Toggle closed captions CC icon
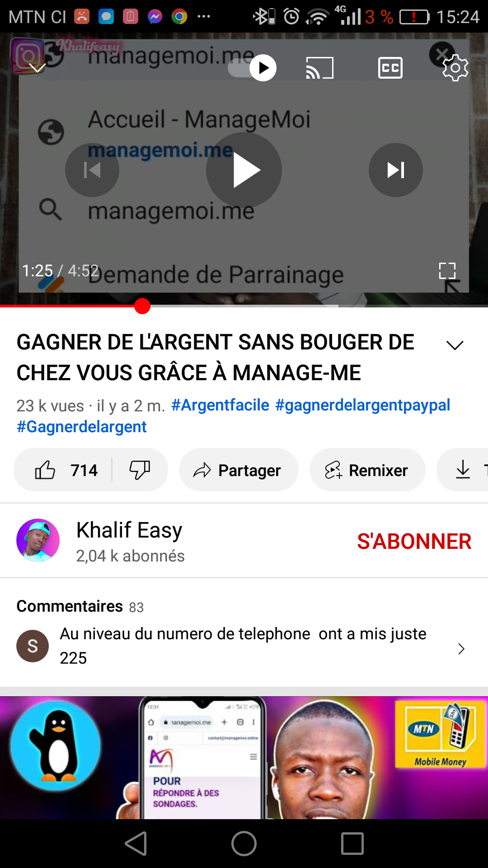The width and height of the screenshot is (488, 868). 390,68
